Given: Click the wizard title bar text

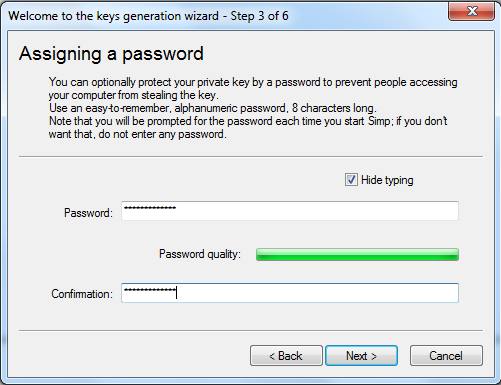Looking at the screenshot, I should pyautogui.click(x=148, y=16).
